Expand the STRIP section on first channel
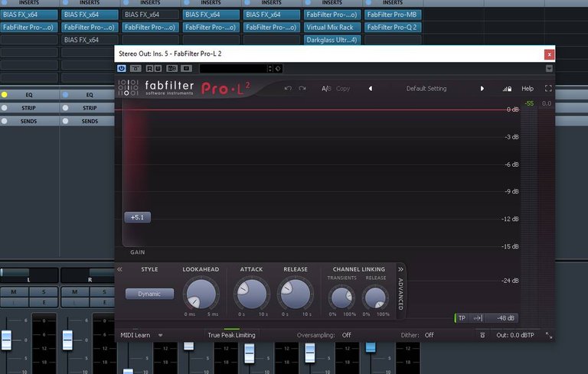This screenshot has width=588, height=374. (x=28, y=108)
